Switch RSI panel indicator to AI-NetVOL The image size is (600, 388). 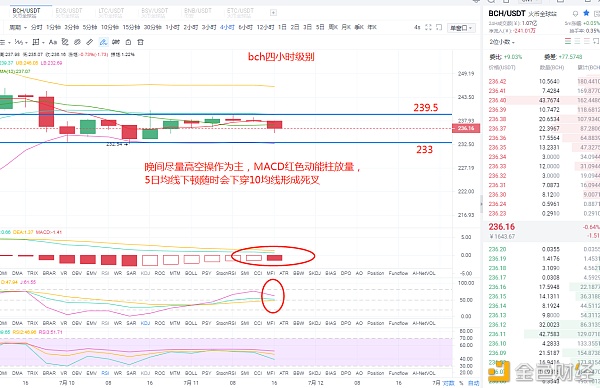[x=424, y=373]
